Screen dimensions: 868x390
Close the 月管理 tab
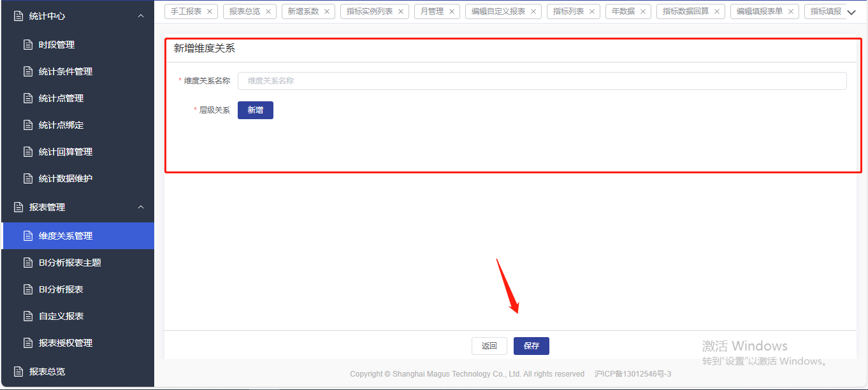(452, 11)
